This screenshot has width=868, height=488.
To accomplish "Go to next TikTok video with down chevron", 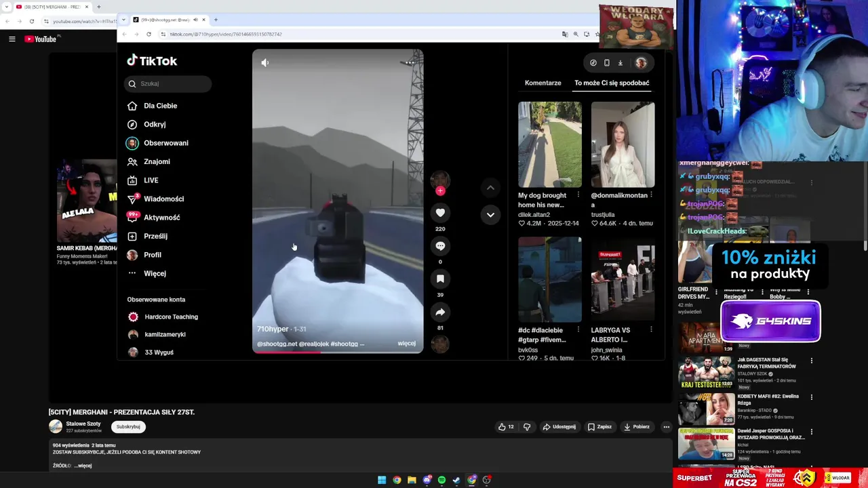I will (x=490, y=215).
